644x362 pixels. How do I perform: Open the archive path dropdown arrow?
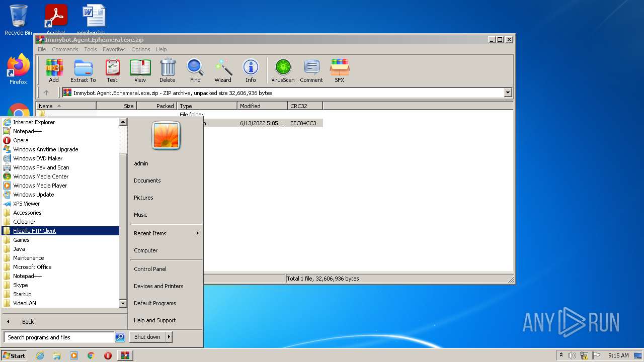pyautogui.click(x=508, y=93)
